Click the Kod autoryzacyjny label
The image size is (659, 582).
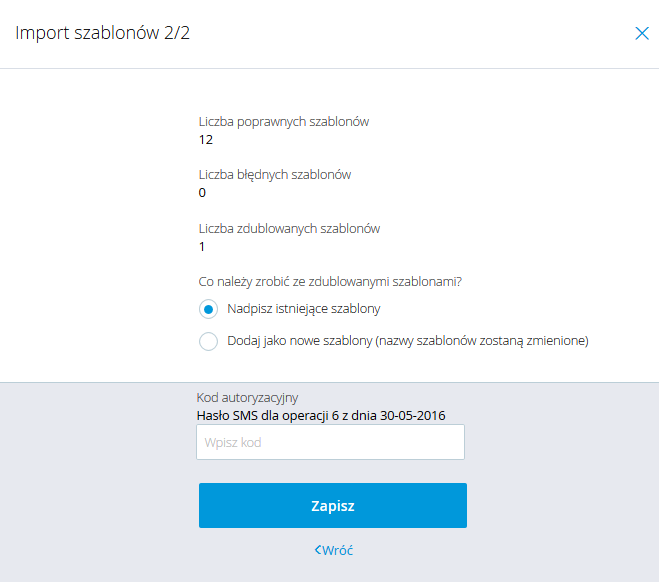248,398
